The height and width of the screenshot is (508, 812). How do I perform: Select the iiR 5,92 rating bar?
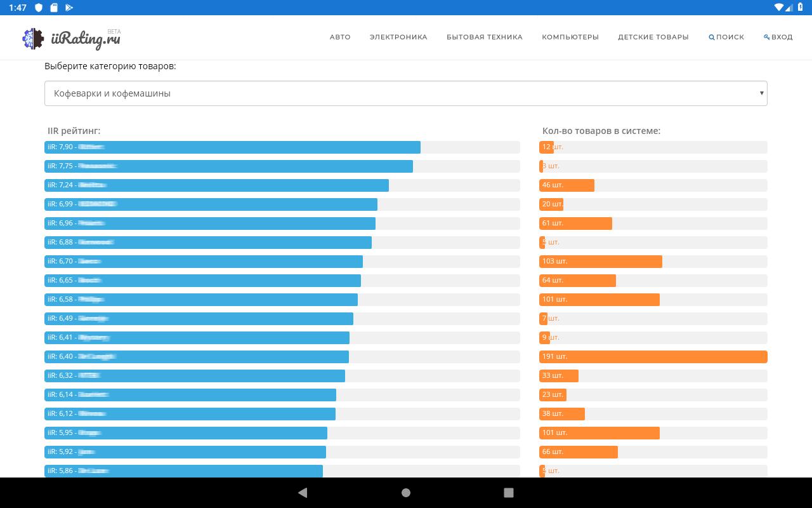pyautogui.click(x=185, y=452)
